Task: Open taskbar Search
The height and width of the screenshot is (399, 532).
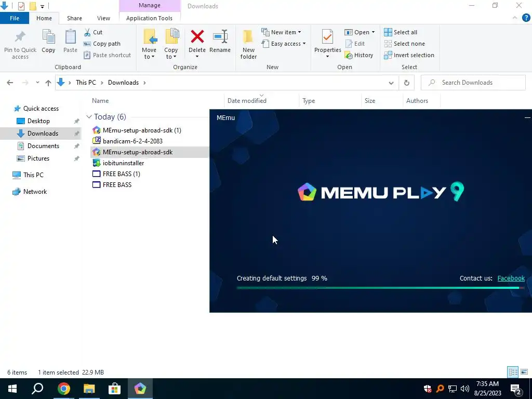Action: click(x=37, y=389)
